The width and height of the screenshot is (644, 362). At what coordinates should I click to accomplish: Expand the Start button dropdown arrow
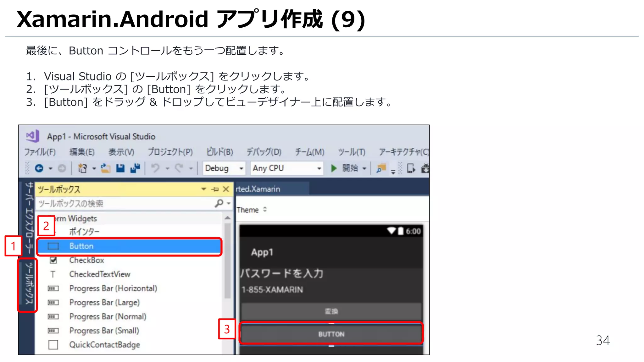pos(364,169)
